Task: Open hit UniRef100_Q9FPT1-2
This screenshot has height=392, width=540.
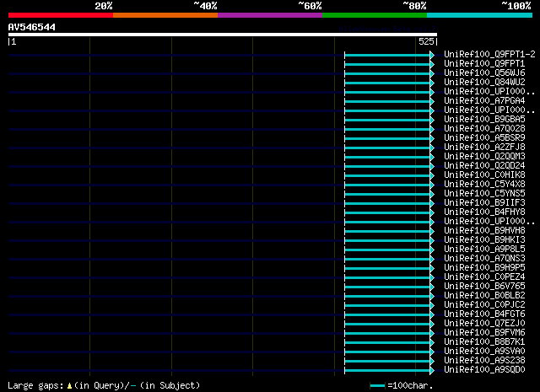Action: pos(489,55)
